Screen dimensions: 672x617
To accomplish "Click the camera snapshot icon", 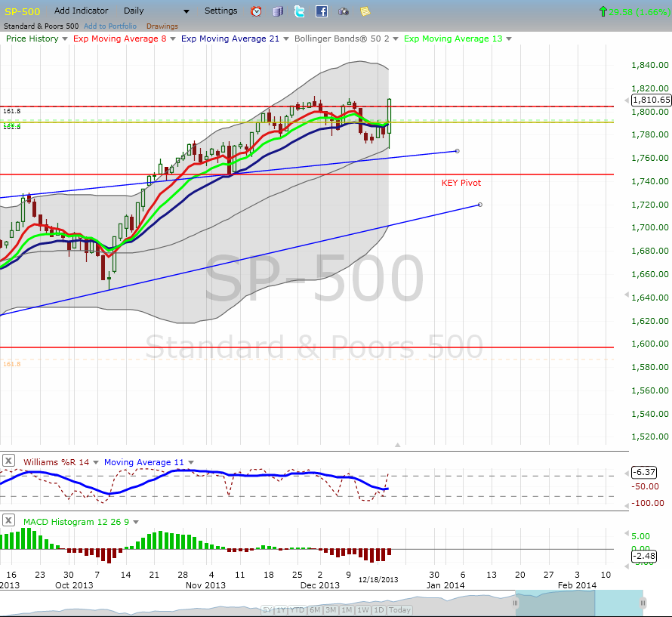I will click(344, 11).
